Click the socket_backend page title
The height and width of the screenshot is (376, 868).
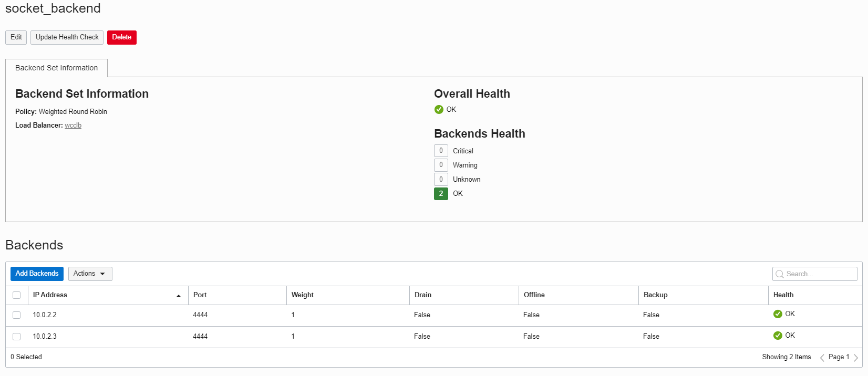(x=53, y=8)
